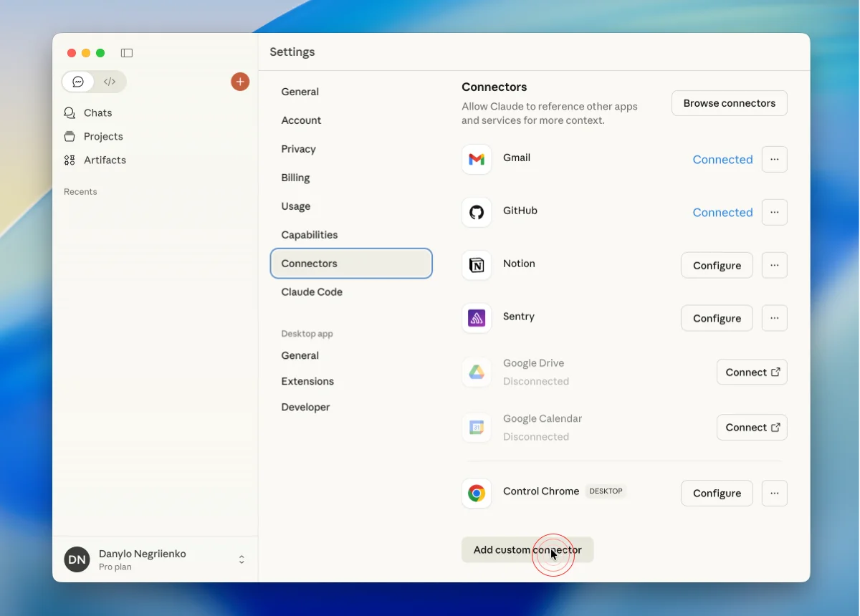Screen dimensions: 860x616
Task: Click the Notion connector icon
Action: point(477,265)
